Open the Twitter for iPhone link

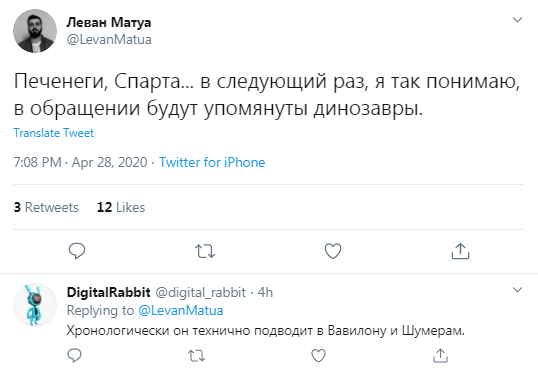click(212, 162)
